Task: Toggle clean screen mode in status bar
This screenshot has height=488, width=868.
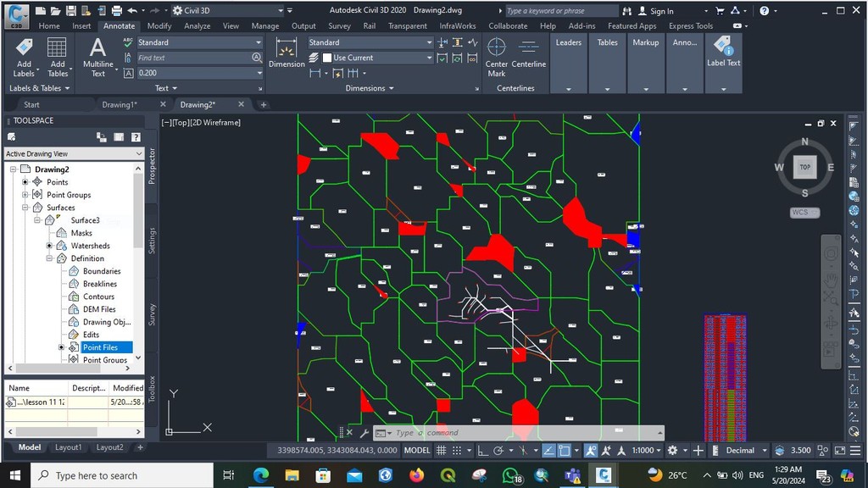Action: [x=839, y=451]
